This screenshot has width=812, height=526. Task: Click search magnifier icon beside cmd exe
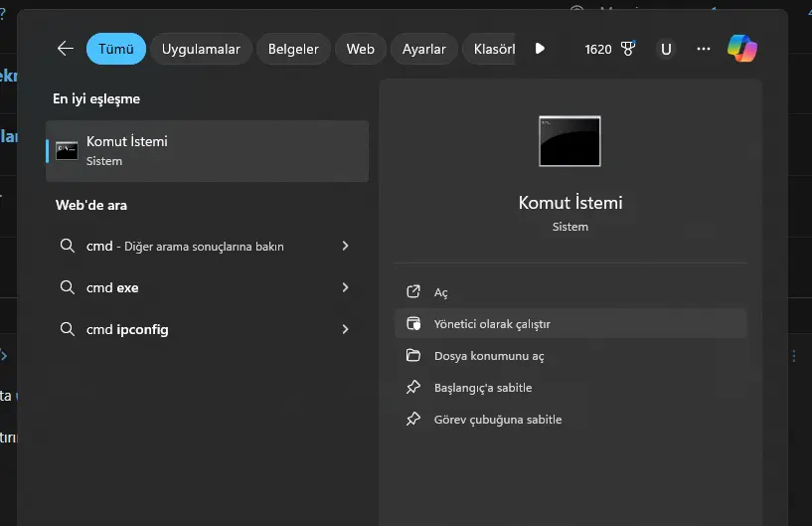pyautogui.click(x=68, y=287)
